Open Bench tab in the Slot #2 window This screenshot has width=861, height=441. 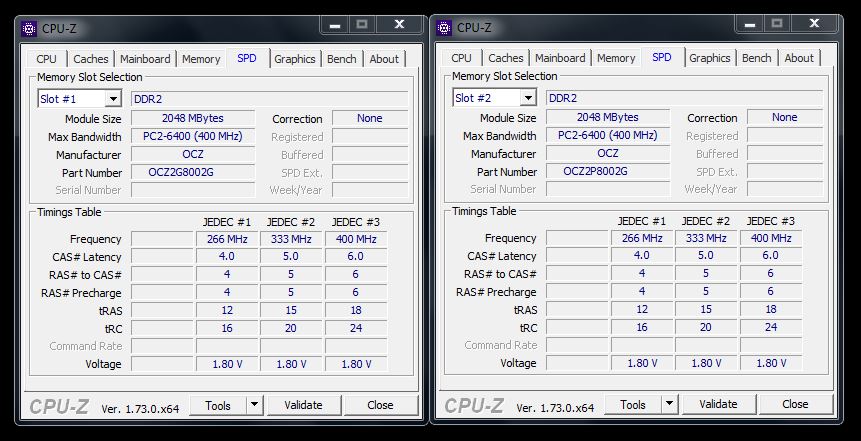pyautogui.click(x=757, y=58)
